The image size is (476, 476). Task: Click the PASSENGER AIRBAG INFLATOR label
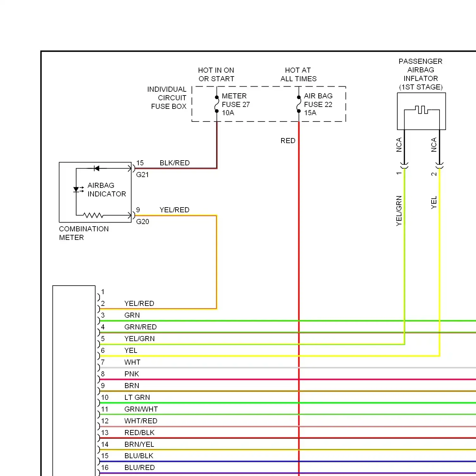420,74
